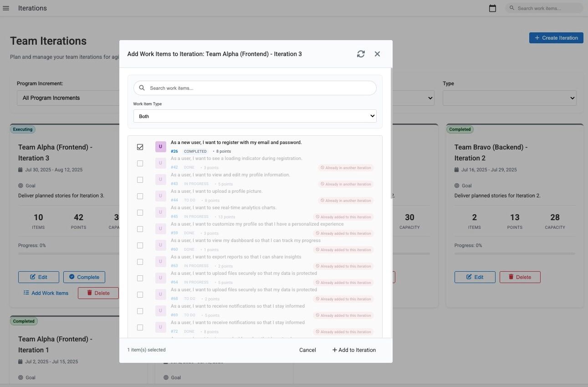Tick checkbox for edit profile story #43

pos(140,180)
